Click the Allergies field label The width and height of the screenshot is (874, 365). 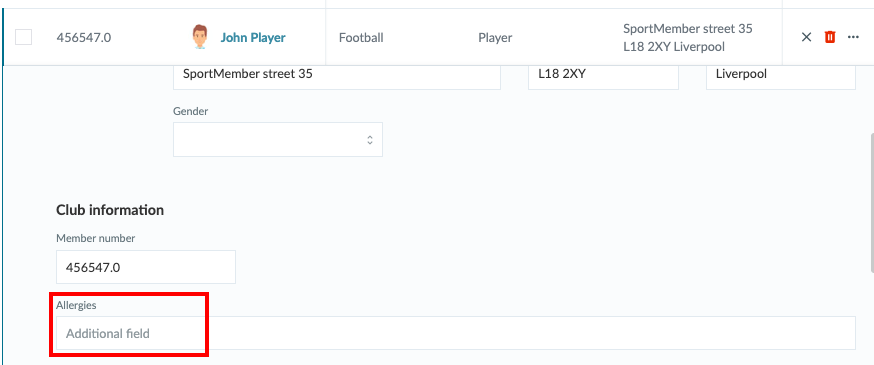[x=76, y=305]
